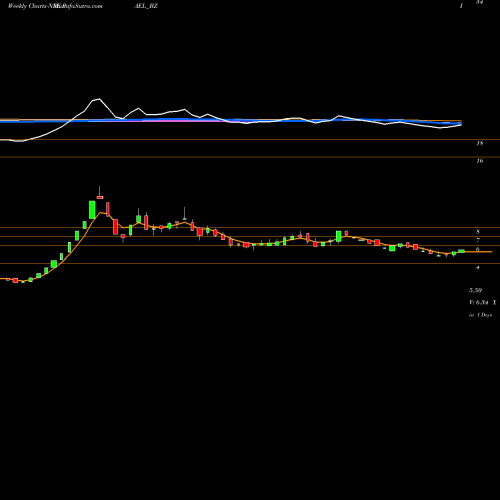Click the price axis label '18'
This screenshot has height=500, width=500.
tap(480, 144)
